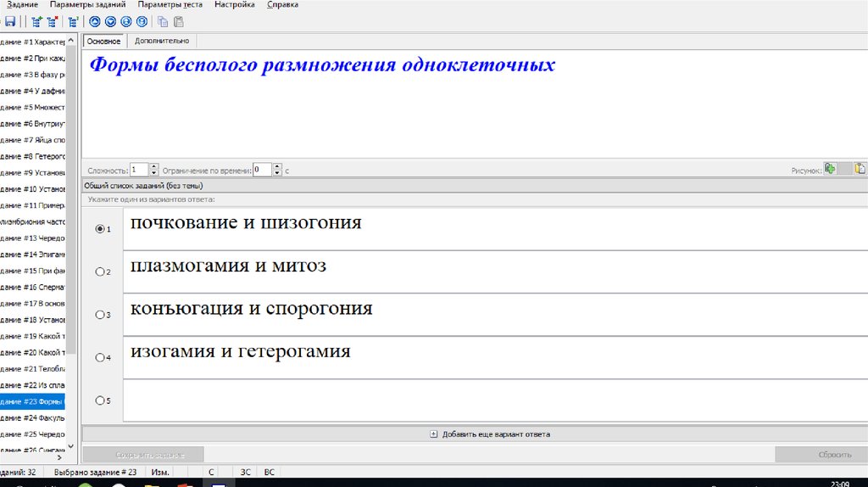Image resolution: width=868 pixels, height=487 pixels.
Task: Expand 'Добавить еще вариант ответа' bar
Action: click(490, 434)
